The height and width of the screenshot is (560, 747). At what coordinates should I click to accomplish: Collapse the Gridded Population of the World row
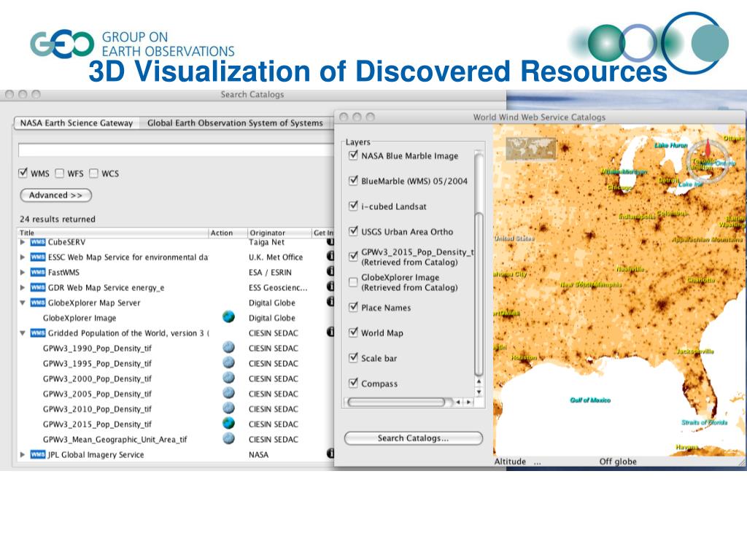[x=23, y=333]
